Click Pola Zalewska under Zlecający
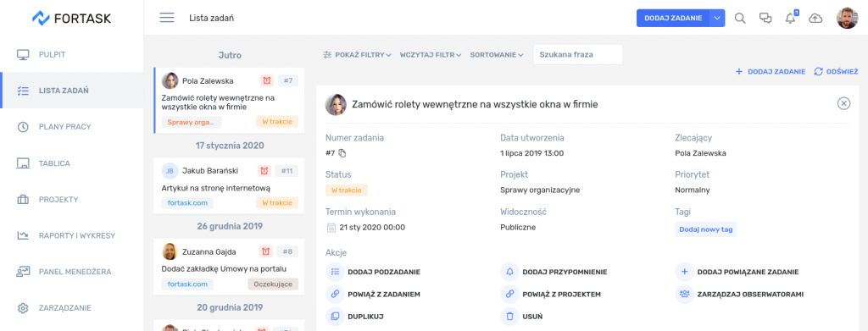Viewport: 868px width, 331px height. 700,153
